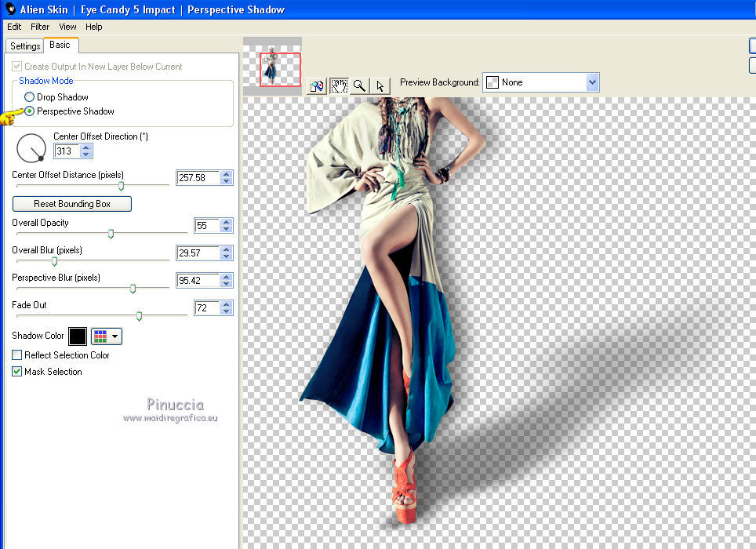756x549 pixels.
Task: Select the hand pan tool
Action: 339,85
